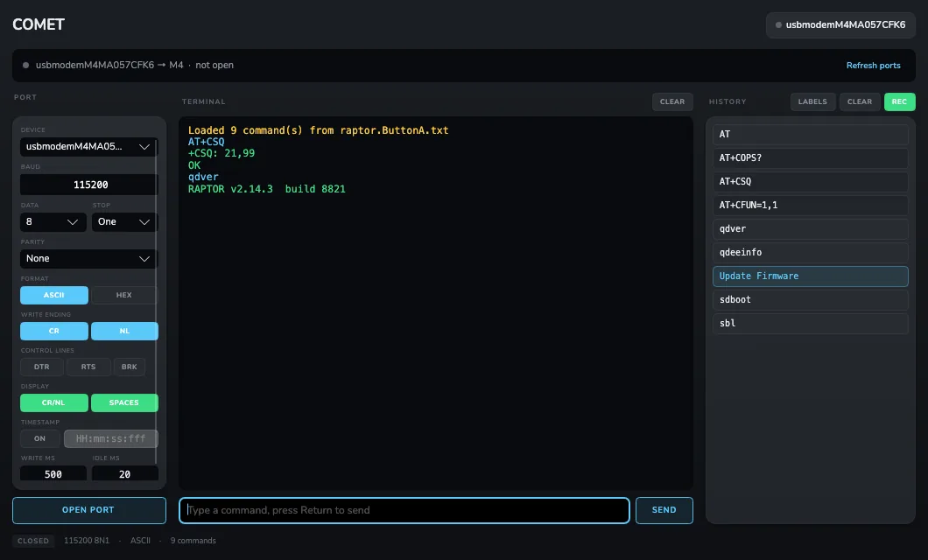Open the usbmodemM4MA057CFK6 port chip at top right
928x560 pixels.
click(x=840, y=24)
